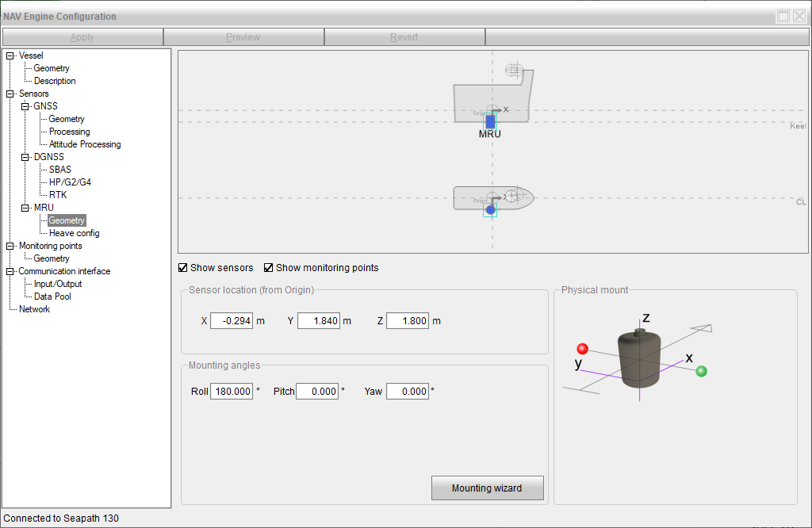This screenshot has width=812, height=528.
Task: Disable Show monitoring points checkbox
Action: pyautogui.click(x=269, y=268)
